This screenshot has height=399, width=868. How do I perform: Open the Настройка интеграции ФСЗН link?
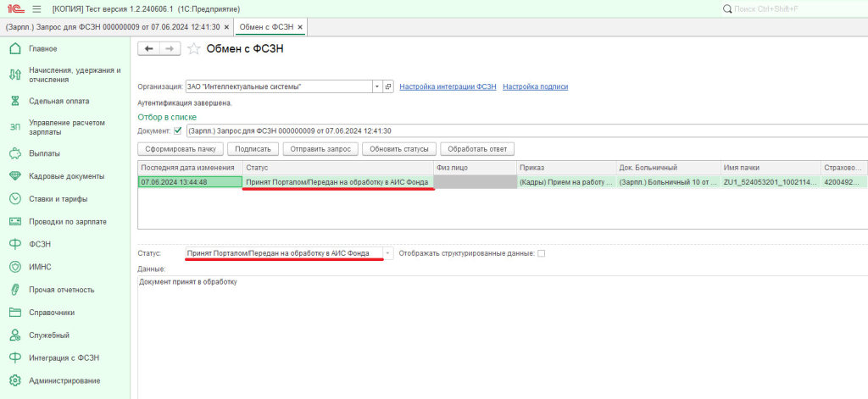[448, 86]
